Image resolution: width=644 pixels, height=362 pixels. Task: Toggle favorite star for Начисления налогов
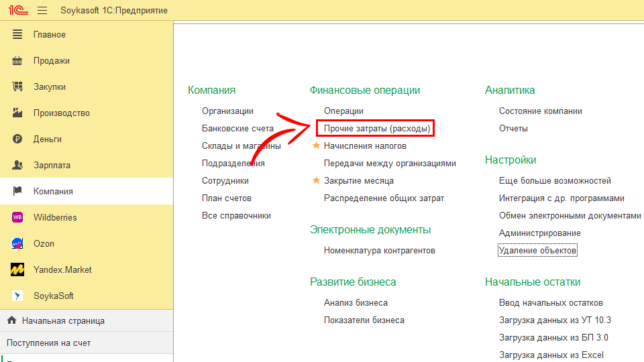pyautogui.click(x=316, y=145)
